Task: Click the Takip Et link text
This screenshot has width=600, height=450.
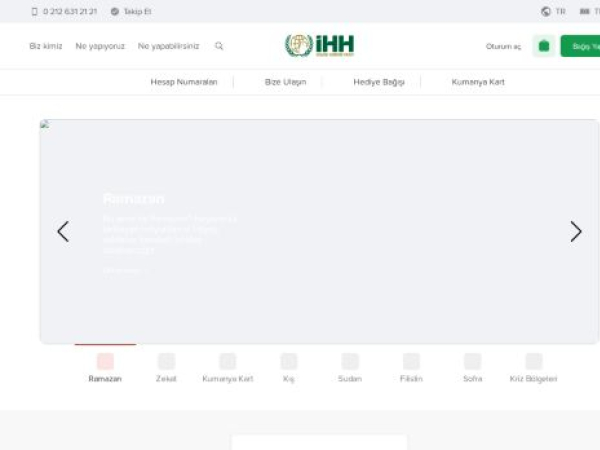Action: point(137,11)
